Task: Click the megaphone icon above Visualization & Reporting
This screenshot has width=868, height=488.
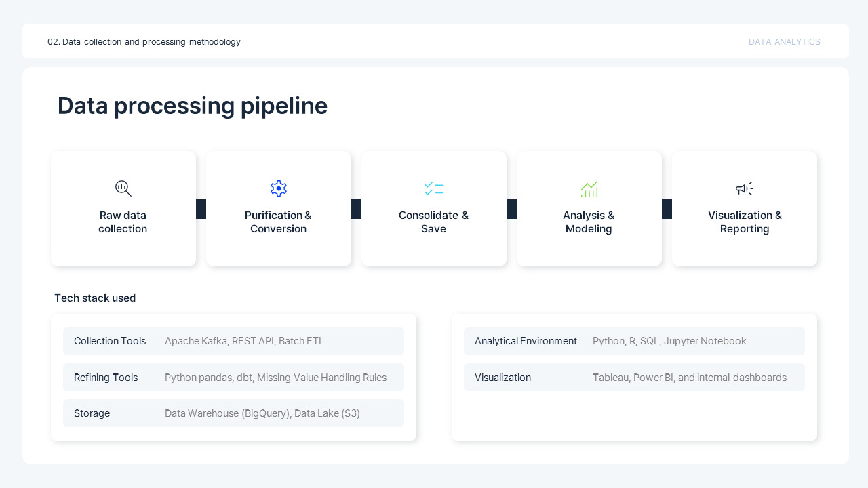Action: pyautogui.click(x=745, y=188)
